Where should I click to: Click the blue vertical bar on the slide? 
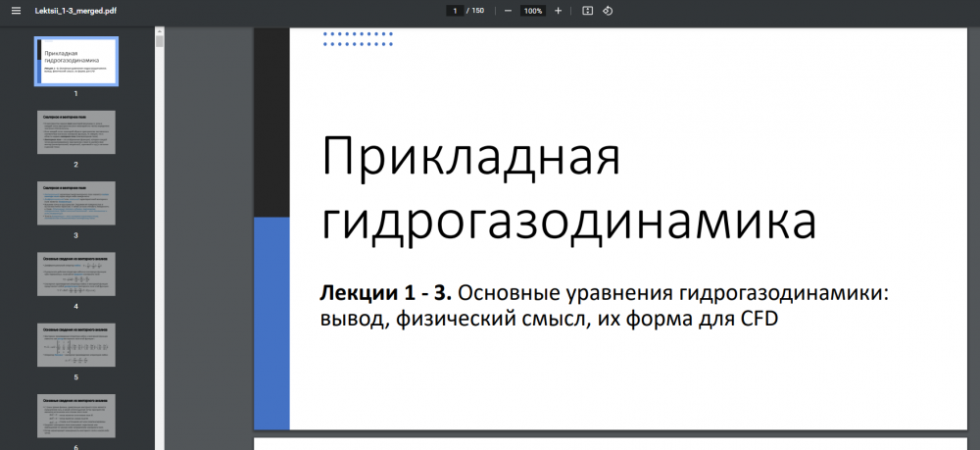click(271, 324)
